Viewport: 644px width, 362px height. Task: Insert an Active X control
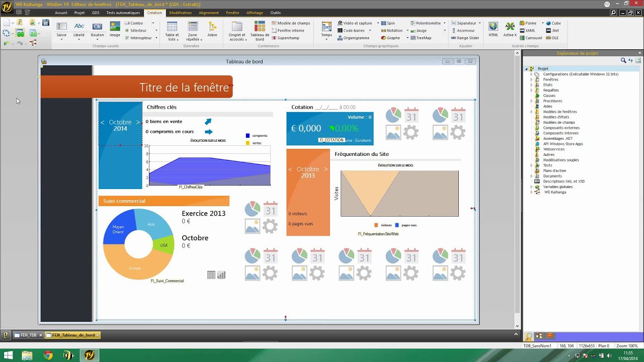pyautogui.click(x=510, y=30)
